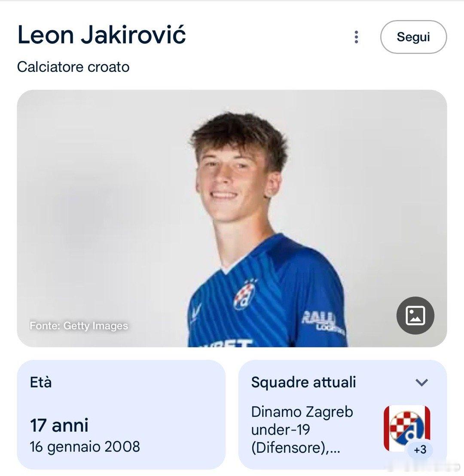
Task: Tap the partial sponsor text at jersey bottom
Action: [226, 343]
